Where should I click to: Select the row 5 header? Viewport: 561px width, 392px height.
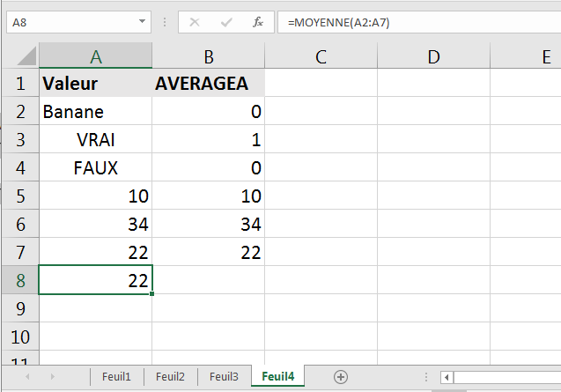(20, 196)
